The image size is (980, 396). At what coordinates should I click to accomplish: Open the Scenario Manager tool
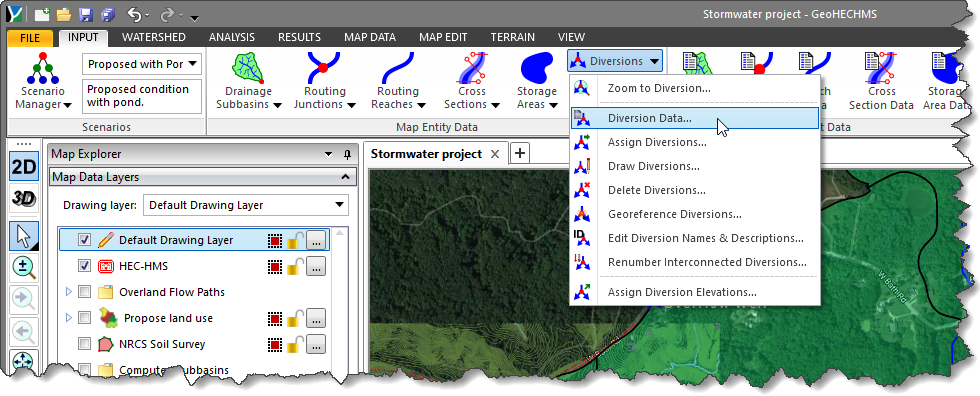point(43,81)
